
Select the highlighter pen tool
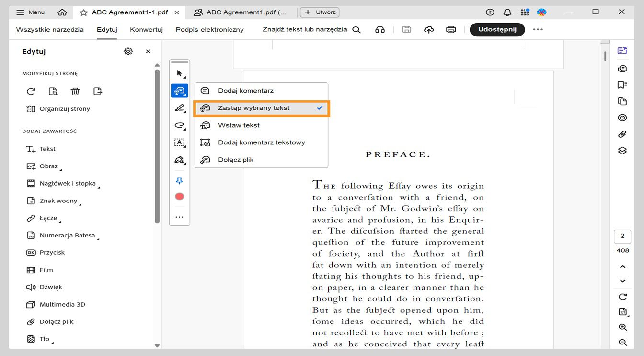click(x=179, y=108)
